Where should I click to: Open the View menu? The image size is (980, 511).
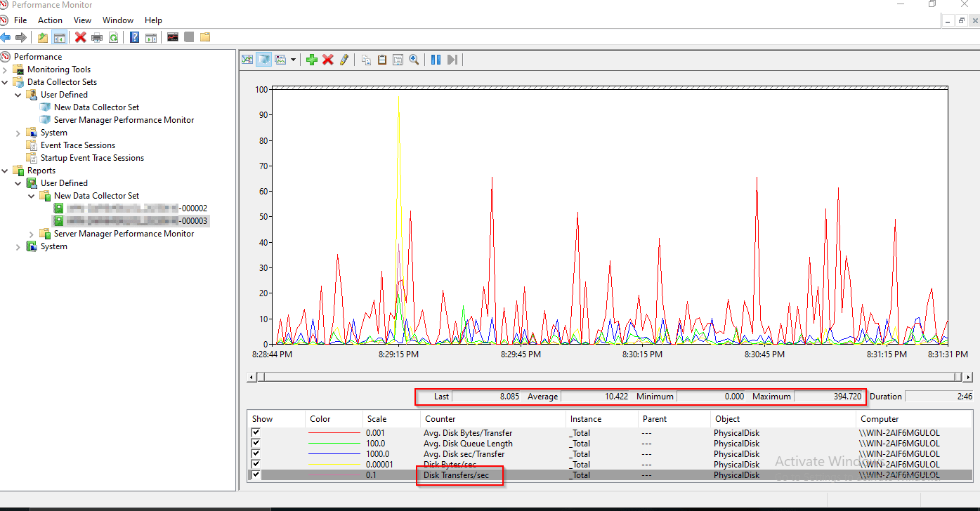82,20
